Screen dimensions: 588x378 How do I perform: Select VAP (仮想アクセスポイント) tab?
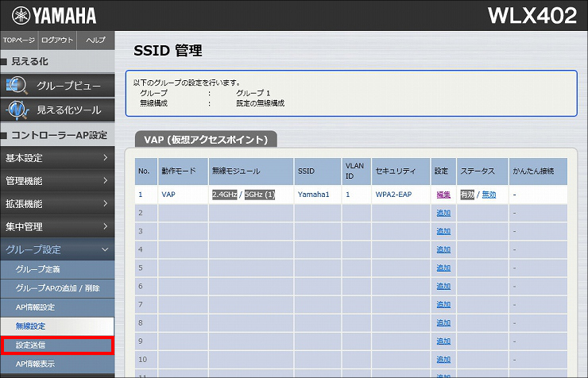coord(206,139)
